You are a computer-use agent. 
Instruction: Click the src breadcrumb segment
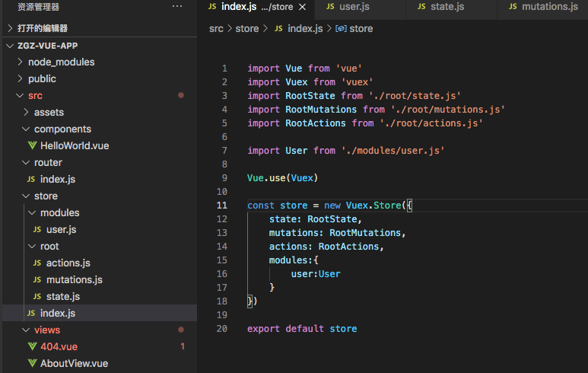(x=216, y=28)
